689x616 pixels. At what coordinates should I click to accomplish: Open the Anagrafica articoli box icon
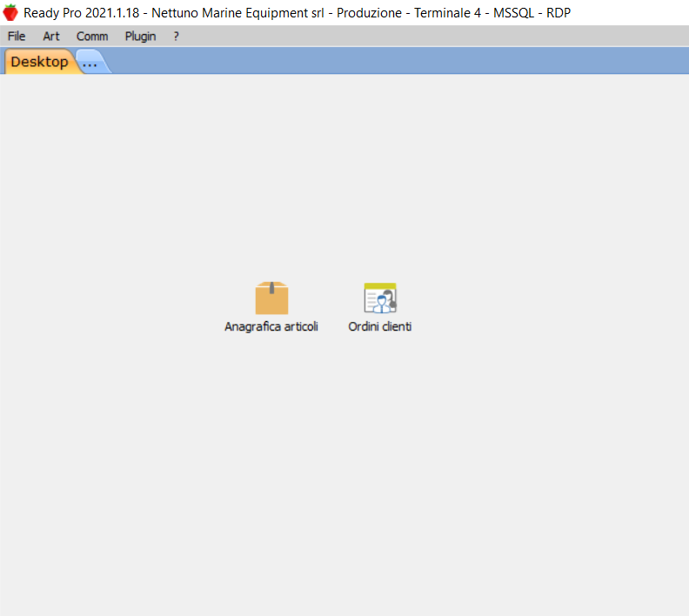tap(271, 298)
